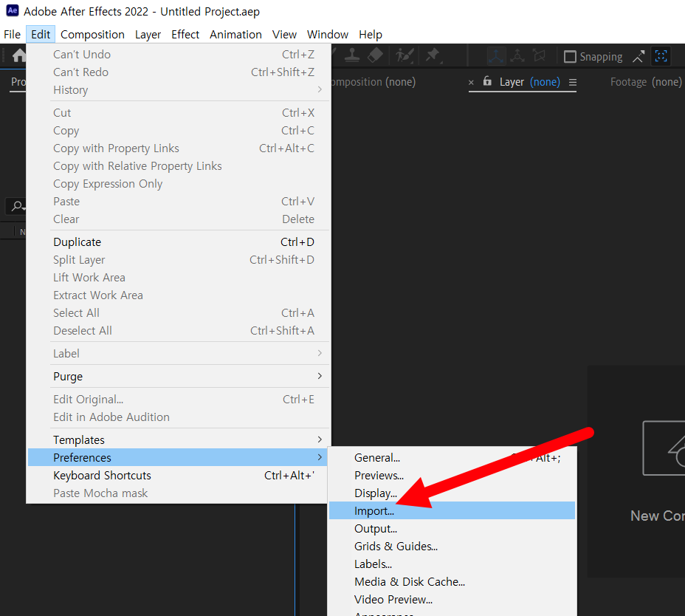The image size is (685, 616).
Task: Switch to World Axis Mode
Action: [x=517, y=56]
